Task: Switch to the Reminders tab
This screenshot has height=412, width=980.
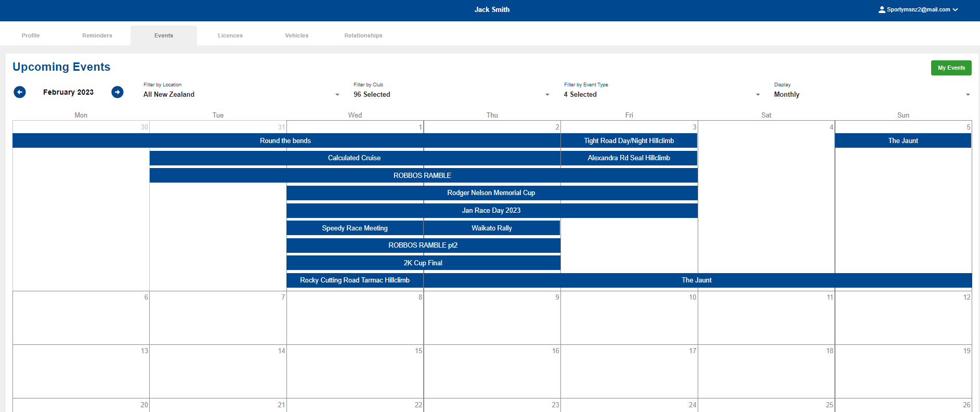Action: (x=97, y=35)
